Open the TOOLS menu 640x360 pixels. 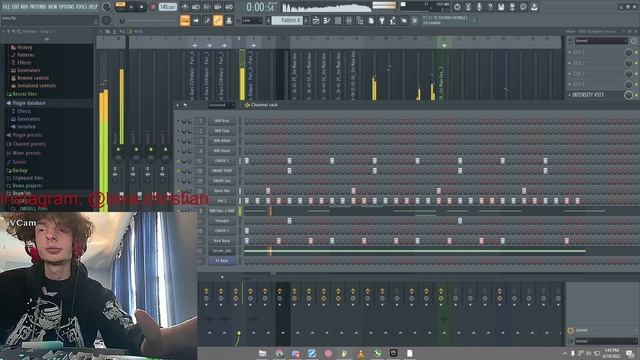coord(81,7)
